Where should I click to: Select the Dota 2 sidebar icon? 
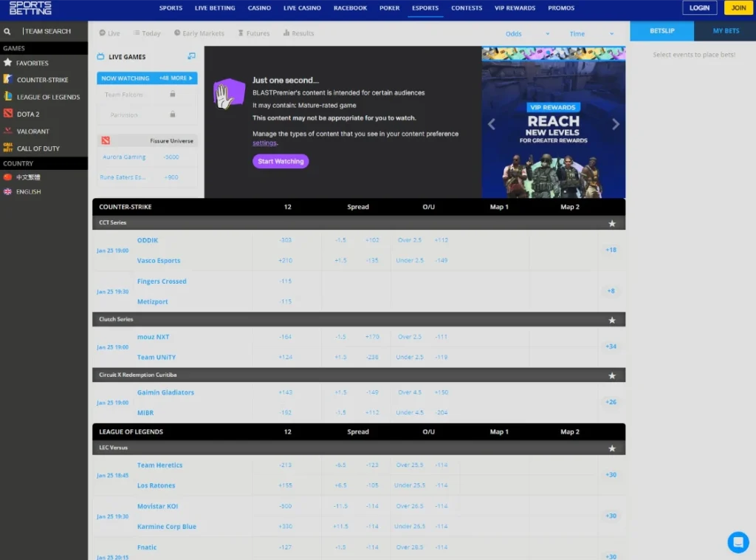click(7, 114)
